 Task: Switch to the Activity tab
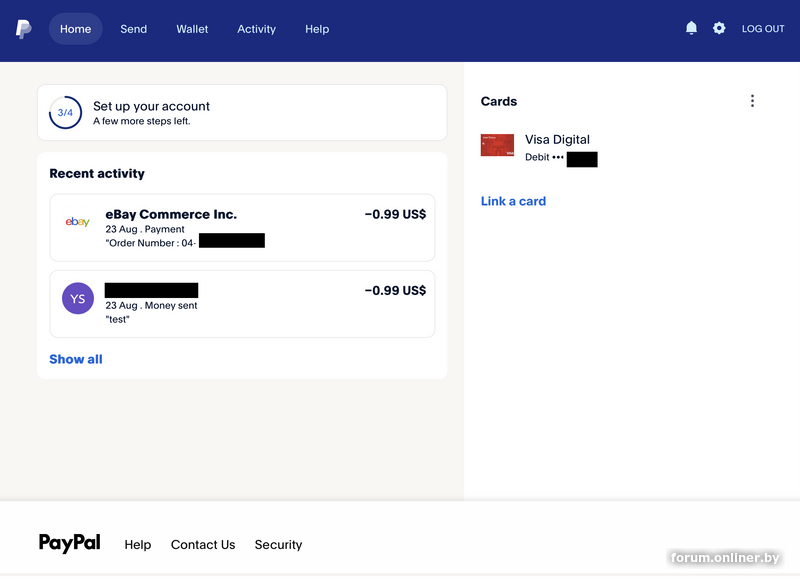(x=257, y=29)
